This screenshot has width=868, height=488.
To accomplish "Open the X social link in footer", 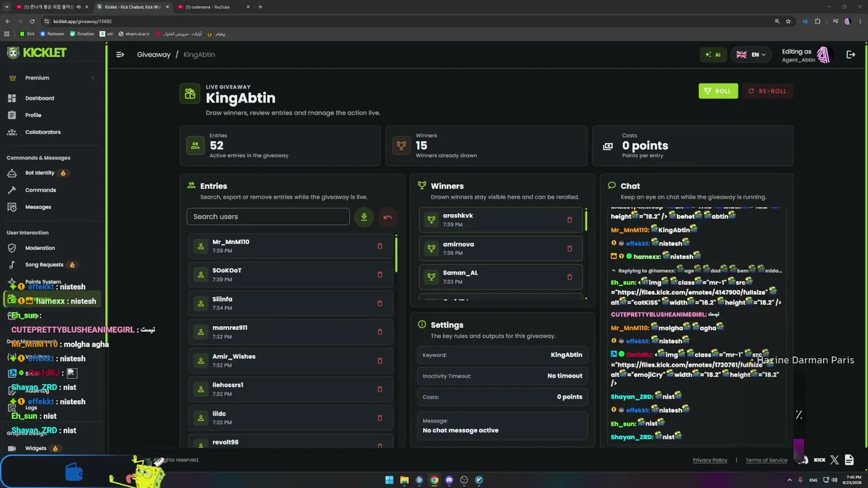I will (834, 460).
